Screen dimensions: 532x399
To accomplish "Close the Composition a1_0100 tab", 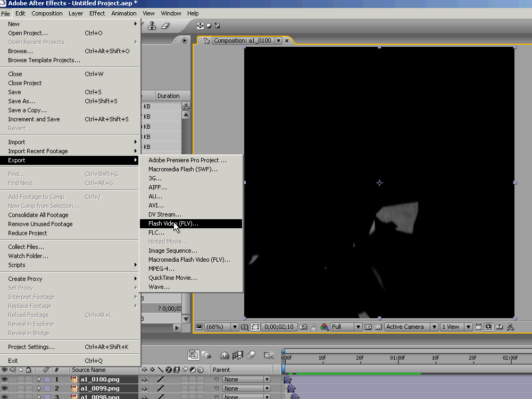I will pos(287,41).
